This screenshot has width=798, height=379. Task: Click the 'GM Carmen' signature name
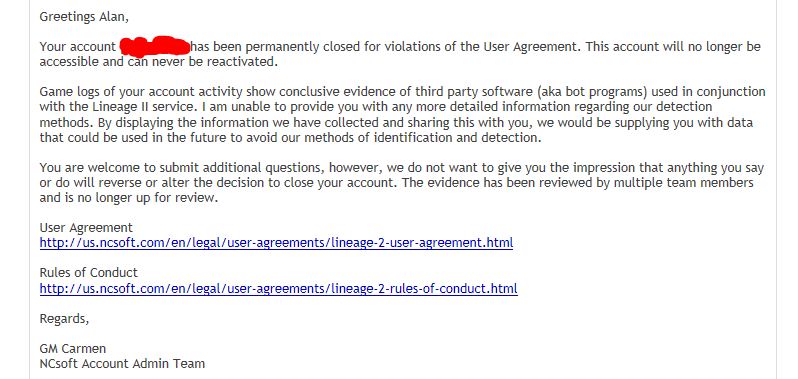click(73, 348)
